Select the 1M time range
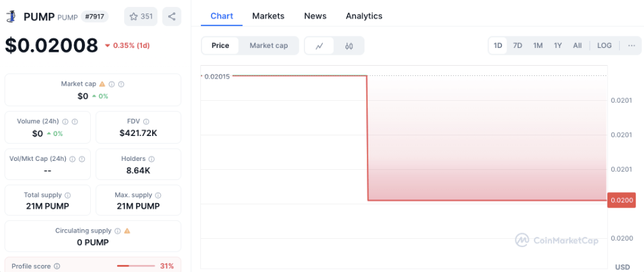644x272 pixels. (x=538, y=45)
